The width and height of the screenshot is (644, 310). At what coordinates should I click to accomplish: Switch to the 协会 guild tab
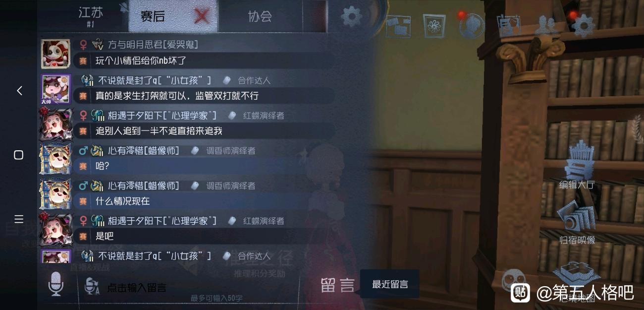[x=260, y=16]
